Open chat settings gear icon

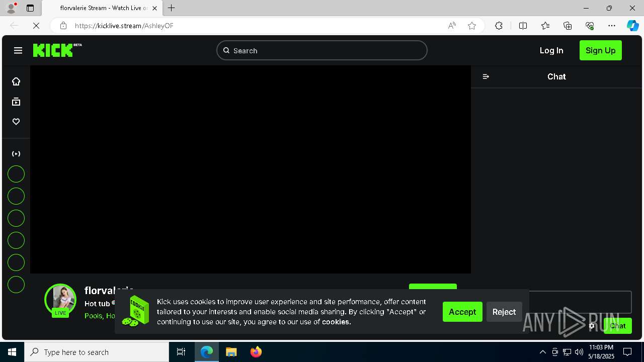pyautogui.click(x=592, y=326)
